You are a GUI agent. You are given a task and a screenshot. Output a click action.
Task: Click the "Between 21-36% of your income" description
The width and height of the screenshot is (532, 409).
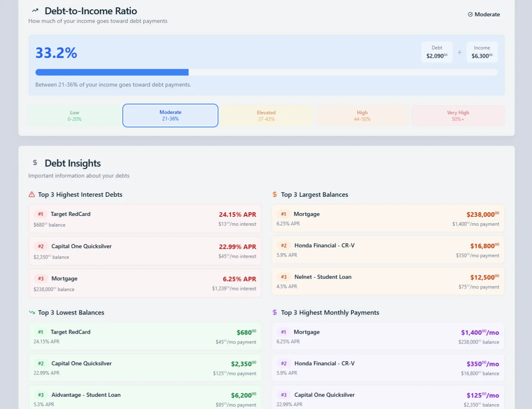pyautogui.click(x=113, y=85)
